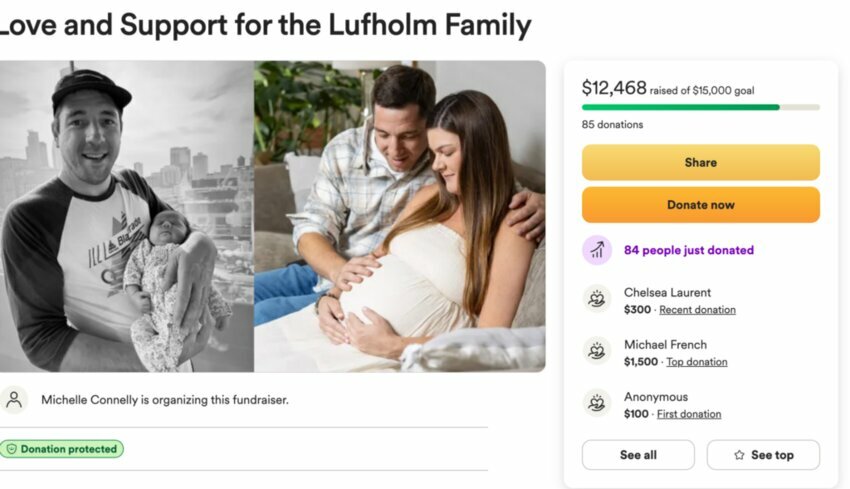Click the star icon in See top

(x=739, y=455)
